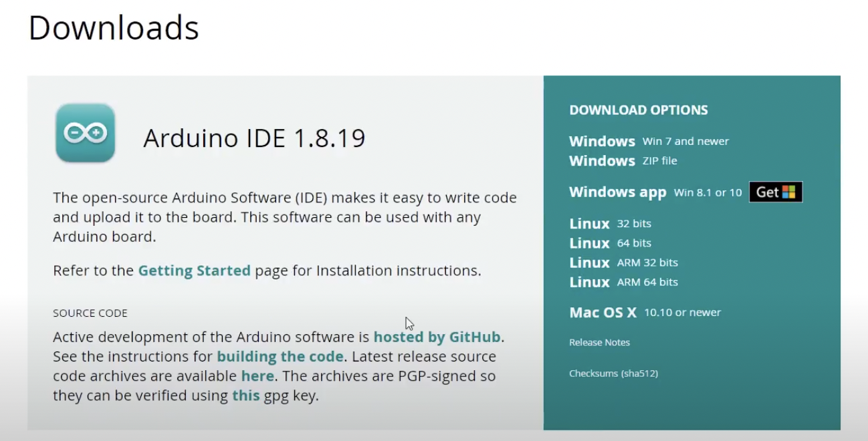The height and width of the screenshot is (441, 868).
Task: Follow the hosted by GitHub link
Action: (x=437, y=336)
